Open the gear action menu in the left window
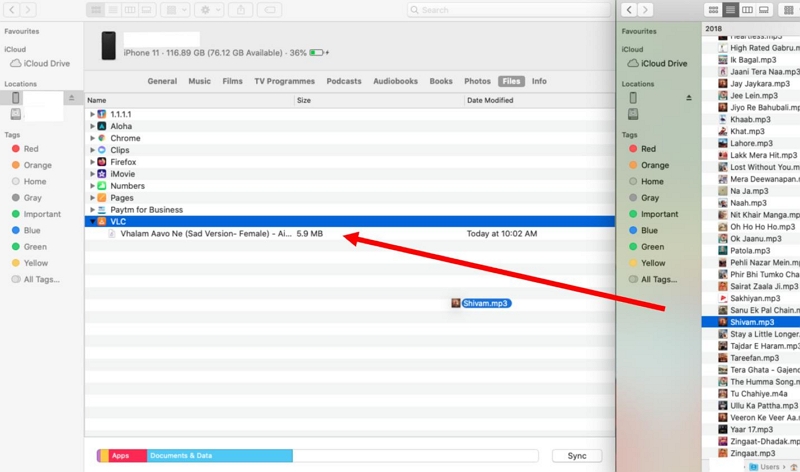 [209, 10]
